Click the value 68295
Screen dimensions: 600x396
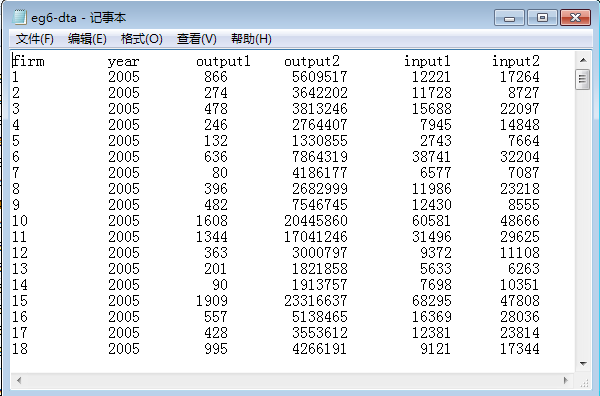431,301
